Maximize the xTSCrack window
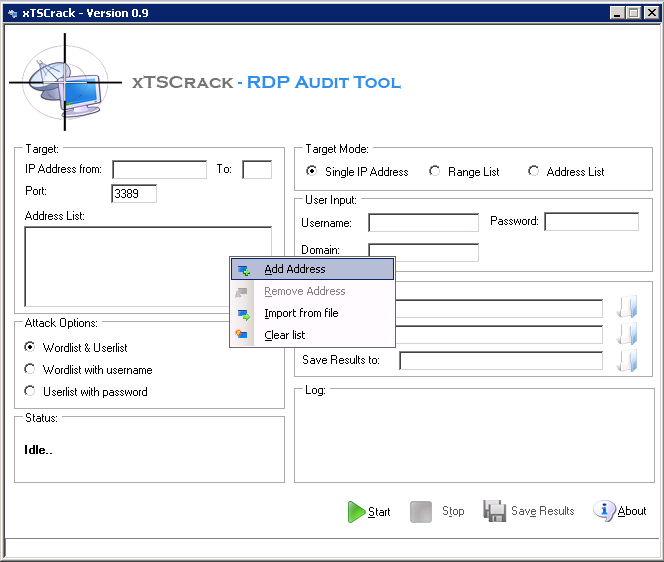 [634, 13]
